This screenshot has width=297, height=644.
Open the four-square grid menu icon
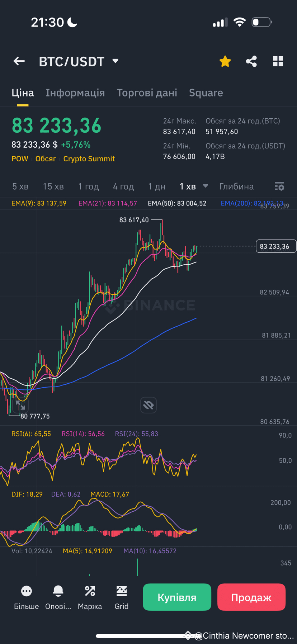tap(278, 61)
